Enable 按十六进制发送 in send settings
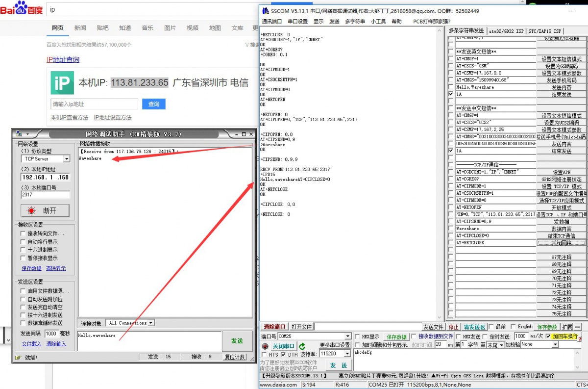Viewport: 588px width, 389px height. tap(23, 315)
